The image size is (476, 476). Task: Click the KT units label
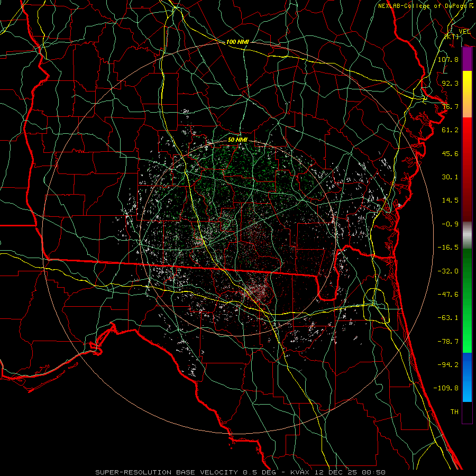452,36
